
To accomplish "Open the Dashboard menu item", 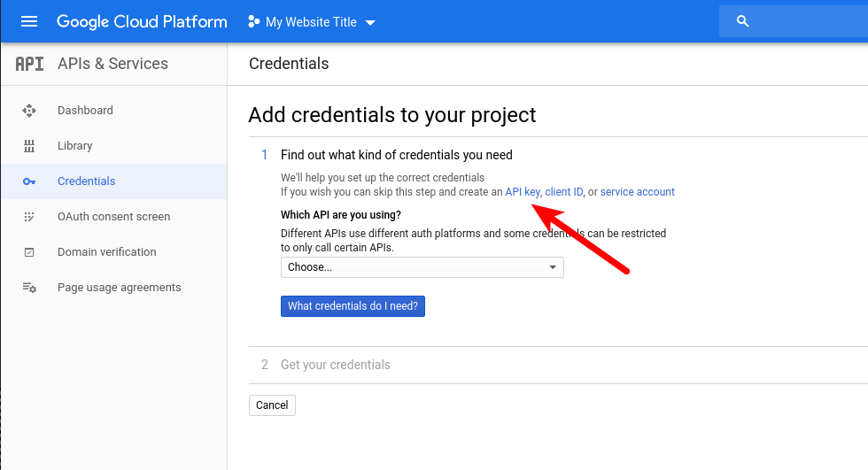I will click(85, 110).
